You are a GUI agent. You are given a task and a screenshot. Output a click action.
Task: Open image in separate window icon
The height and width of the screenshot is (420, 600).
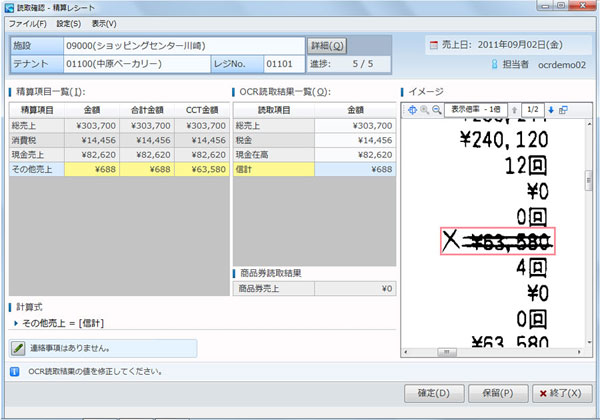(563, 109)
